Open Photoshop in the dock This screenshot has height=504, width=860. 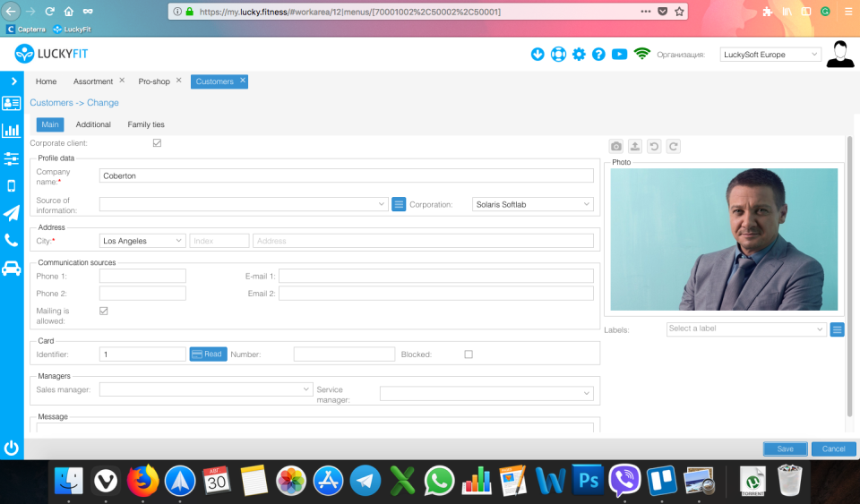point(588,481)
